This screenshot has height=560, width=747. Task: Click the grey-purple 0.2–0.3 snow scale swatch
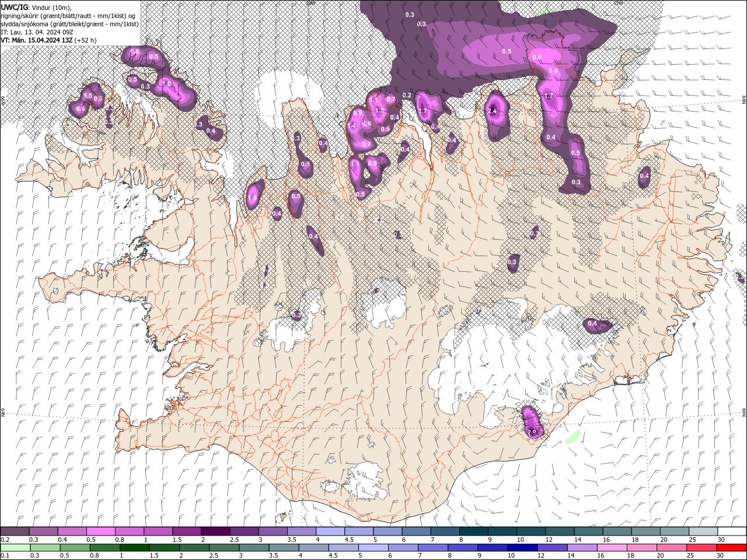coord(15,531)
